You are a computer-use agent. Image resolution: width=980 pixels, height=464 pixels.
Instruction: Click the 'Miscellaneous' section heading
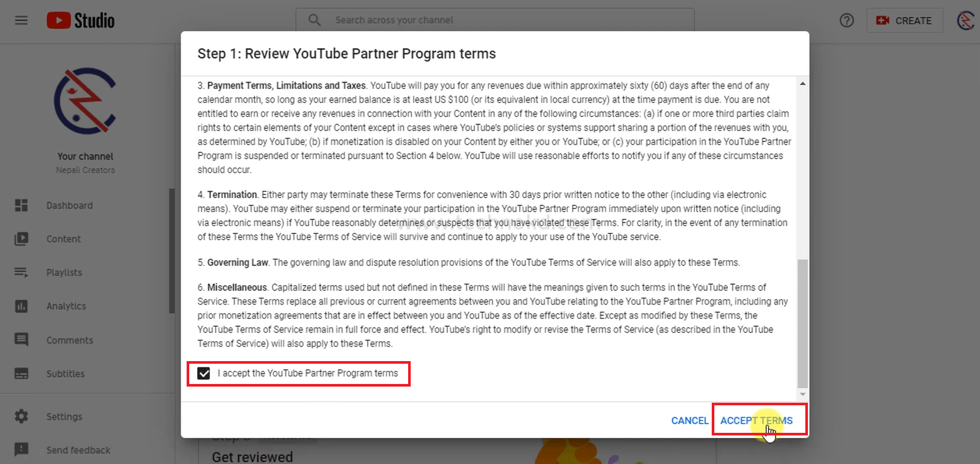pos(237,287)
